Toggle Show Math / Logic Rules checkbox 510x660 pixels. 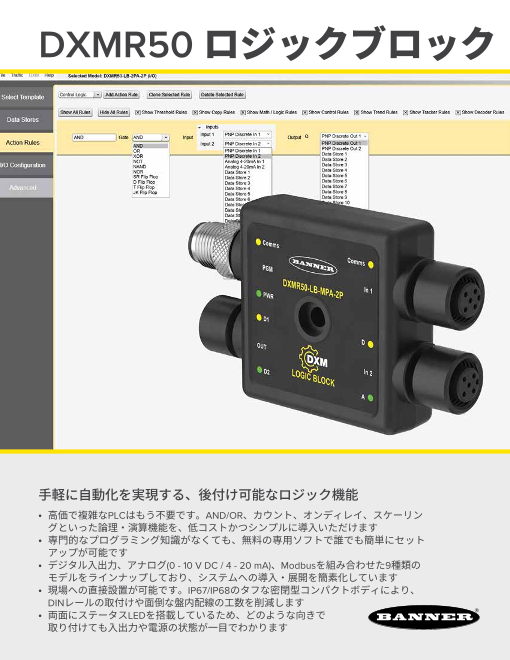(x=243, y=112)
